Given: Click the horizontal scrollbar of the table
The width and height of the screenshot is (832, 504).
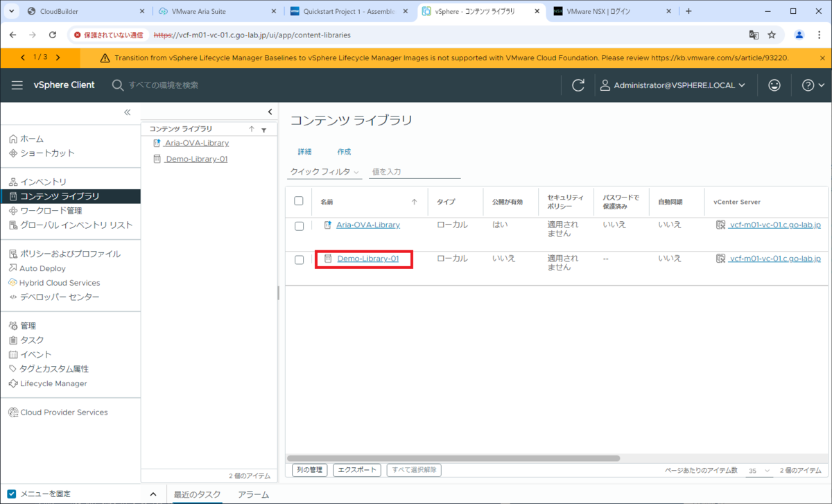Looking at the screenshot, I should click(x=453, y=458).
